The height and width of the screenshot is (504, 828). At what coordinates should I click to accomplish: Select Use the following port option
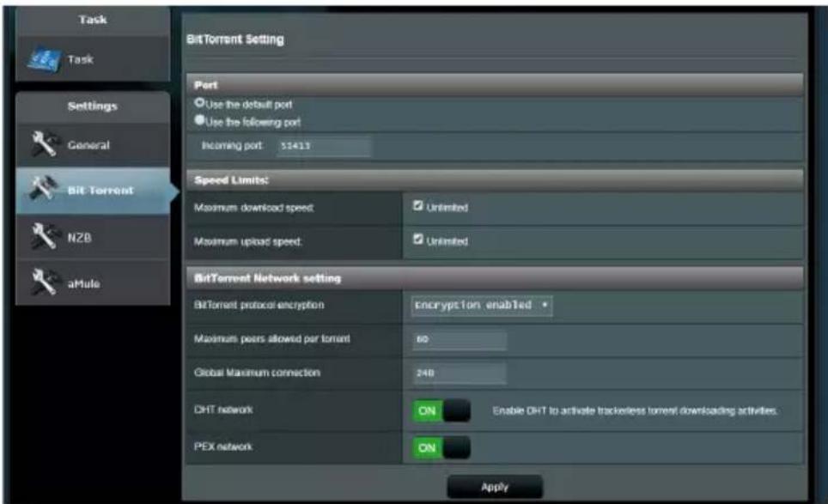[199, 120]
